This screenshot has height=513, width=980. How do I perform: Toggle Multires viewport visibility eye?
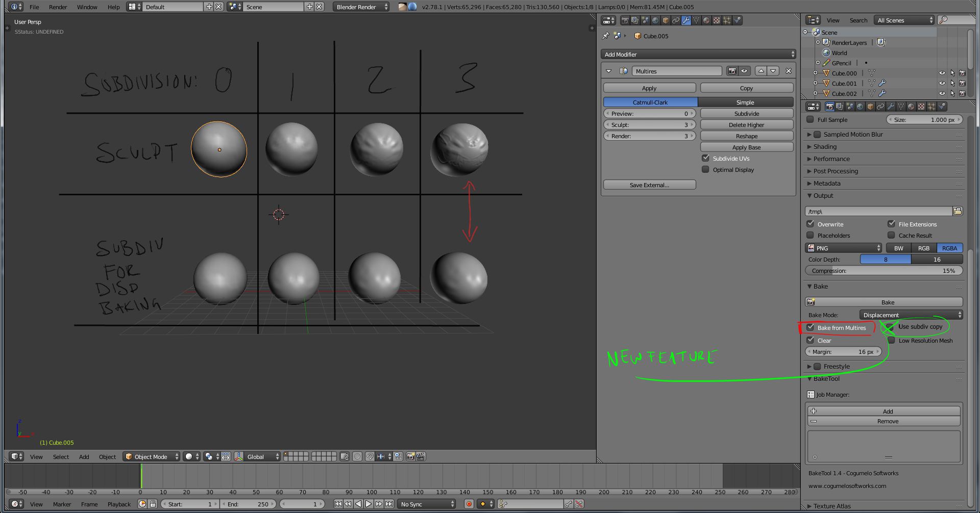click(x=744, y=71)
